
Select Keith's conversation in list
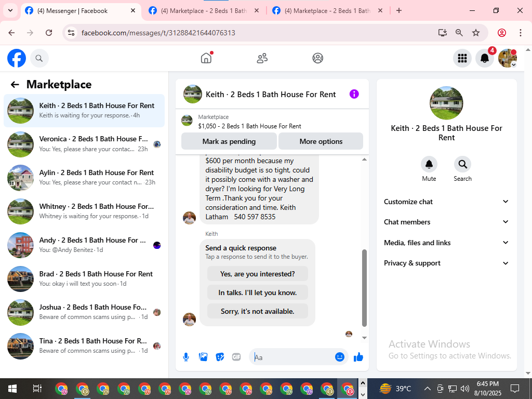tap(84, 110)
